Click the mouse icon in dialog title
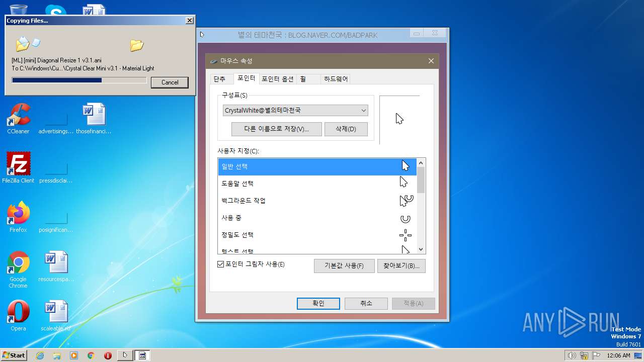 (214, 61)
